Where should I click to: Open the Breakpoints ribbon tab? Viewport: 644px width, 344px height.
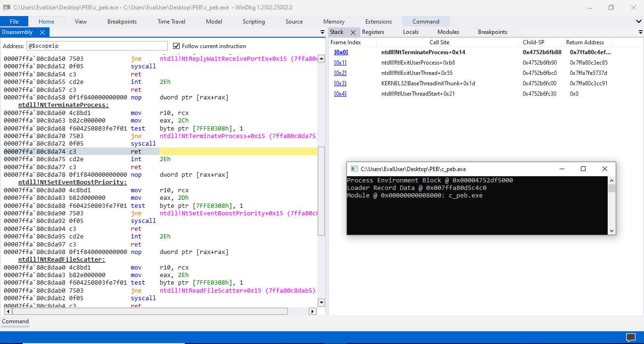click(122, 22)
